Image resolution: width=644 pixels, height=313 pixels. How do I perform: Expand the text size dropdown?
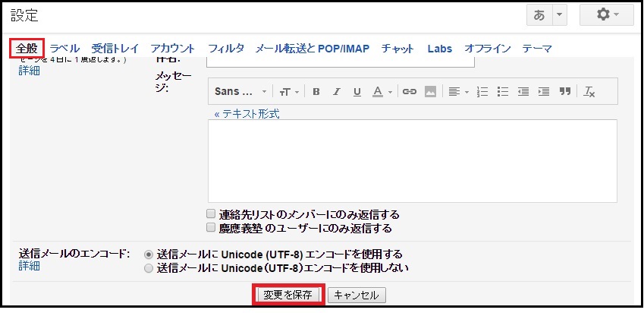click(288, 92)
